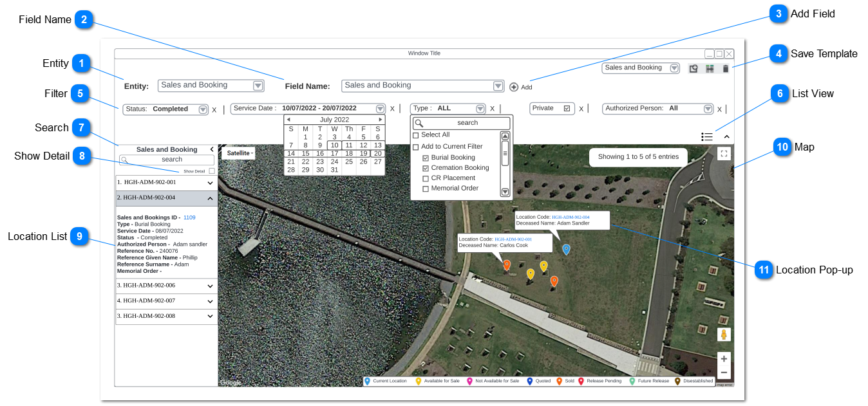
Task: Click the Available for Sale legend marker
Action: click(418, 381)
